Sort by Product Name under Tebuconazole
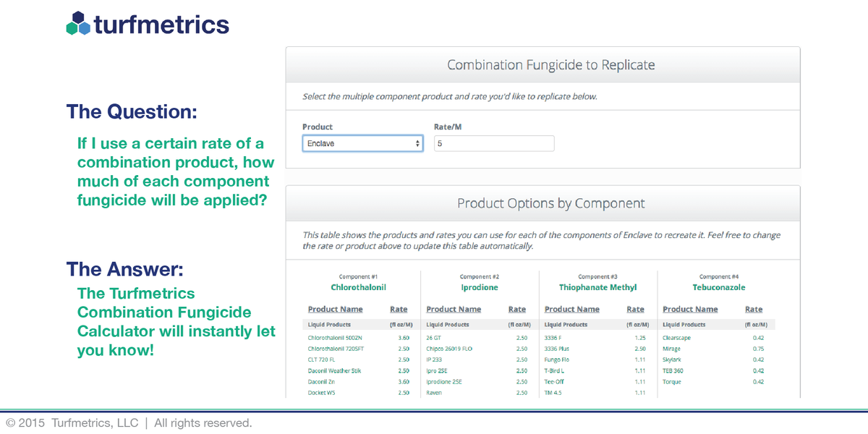The image size is (868, 434). point(690,310)
